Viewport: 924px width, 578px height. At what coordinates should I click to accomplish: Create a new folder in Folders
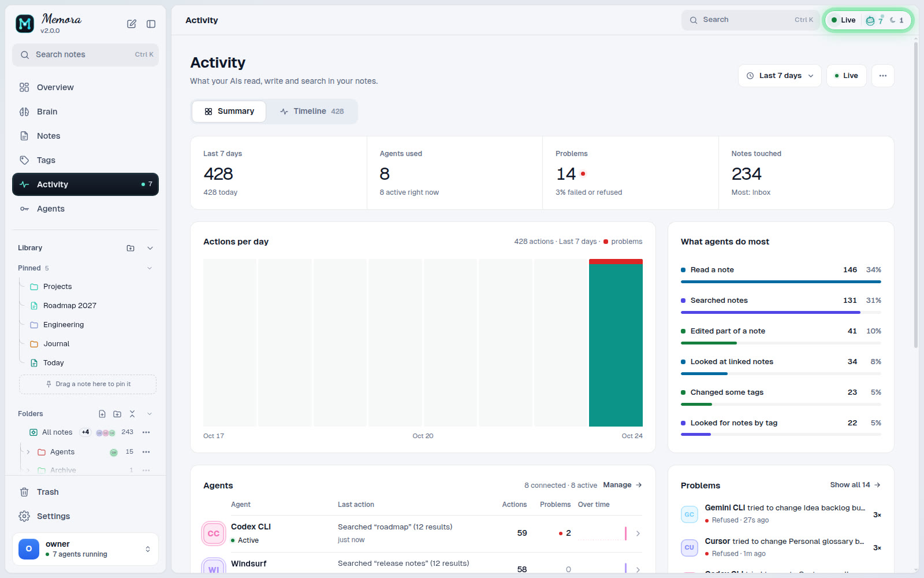[117, 414]
